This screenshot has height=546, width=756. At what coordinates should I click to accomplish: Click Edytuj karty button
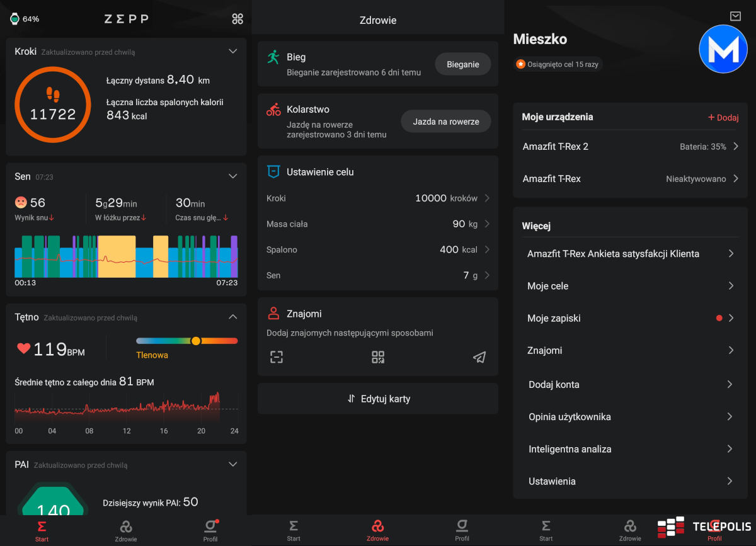pyautogui.click(x=378, y=399)
